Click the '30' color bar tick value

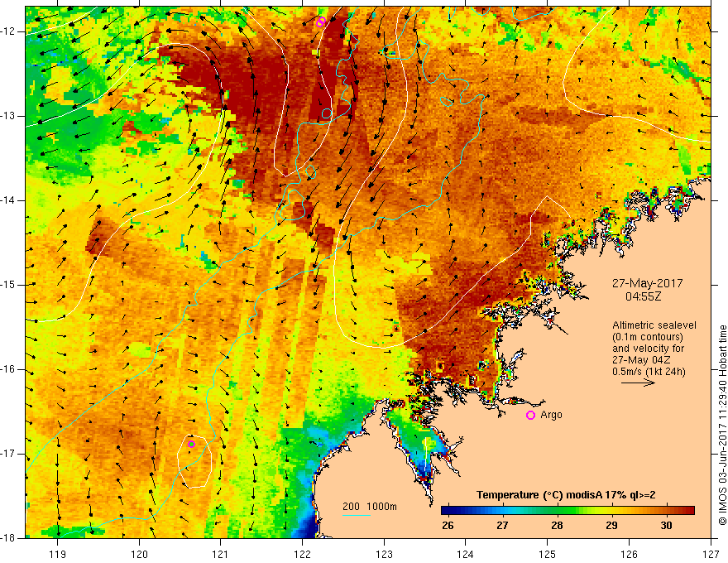[667, 526]
